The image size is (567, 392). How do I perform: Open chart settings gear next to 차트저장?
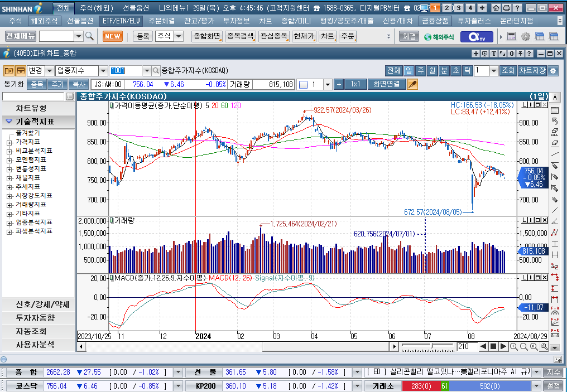pos(553,70)
